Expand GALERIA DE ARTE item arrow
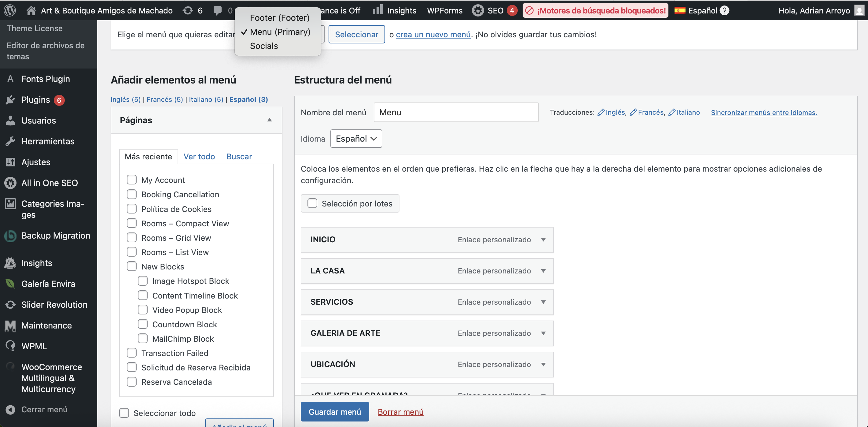Screen dimensions: 868x427 (543, 333)
